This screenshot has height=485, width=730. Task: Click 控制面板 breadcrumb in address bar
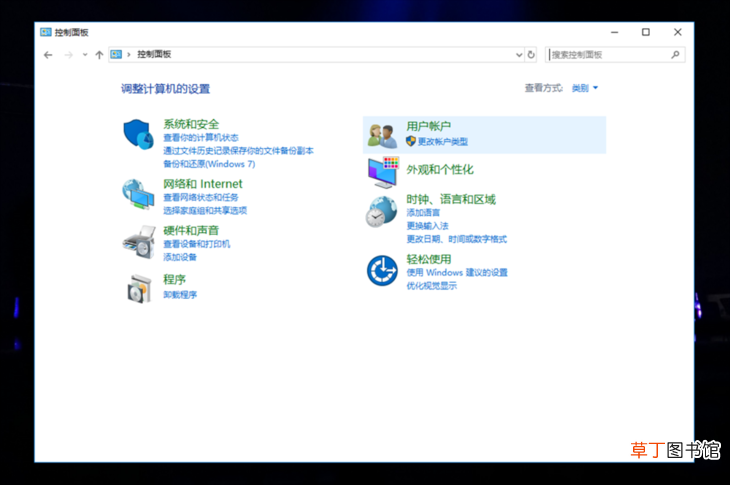click(x=154, y=54)
